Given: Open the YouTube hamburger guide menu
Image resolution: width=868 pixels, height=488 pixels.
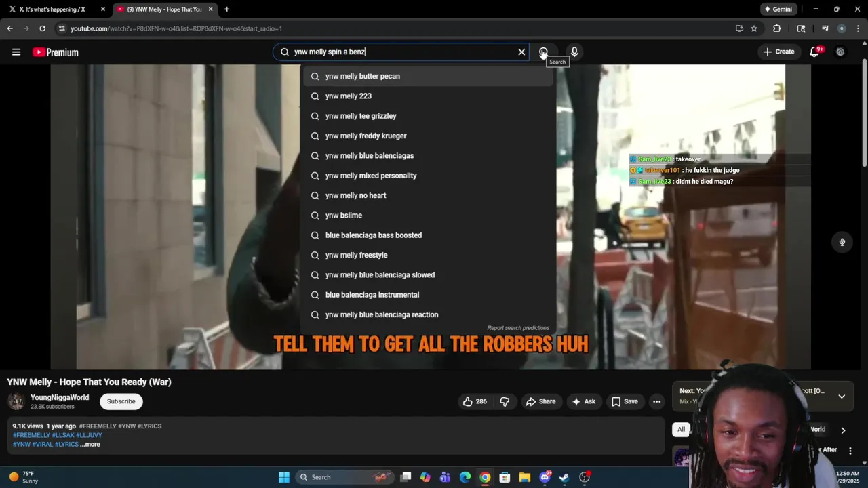Looking at the screenshot, I should pyautogui.click(x=16, y=52).
